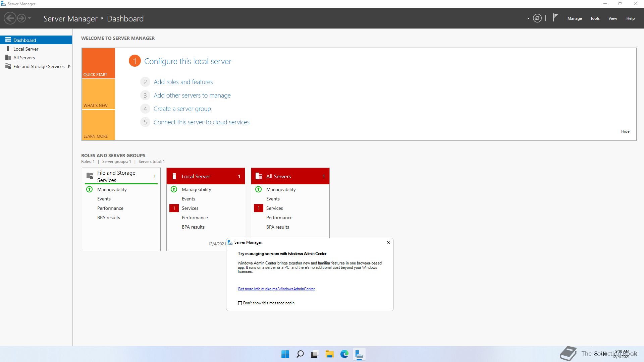644x362 pixels.
Task: Select Local Server in sidebar
Action: [26, 49]
